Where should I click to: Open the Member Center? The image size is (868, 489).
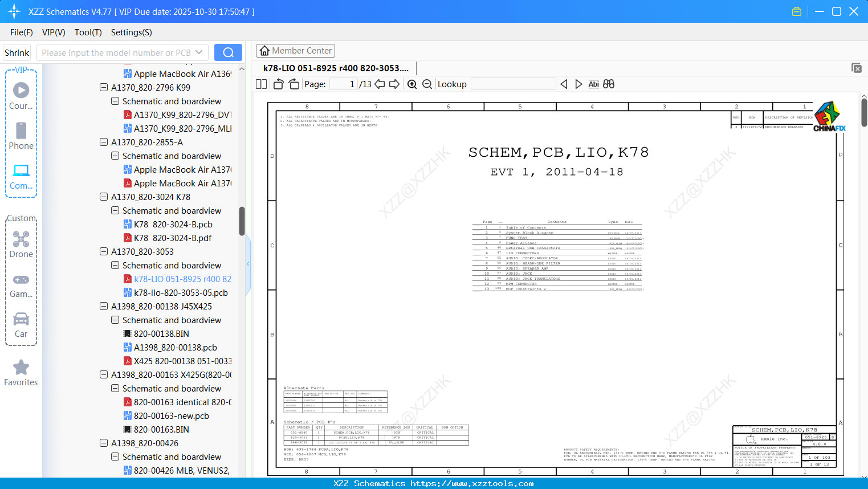[x=295, y=51]
